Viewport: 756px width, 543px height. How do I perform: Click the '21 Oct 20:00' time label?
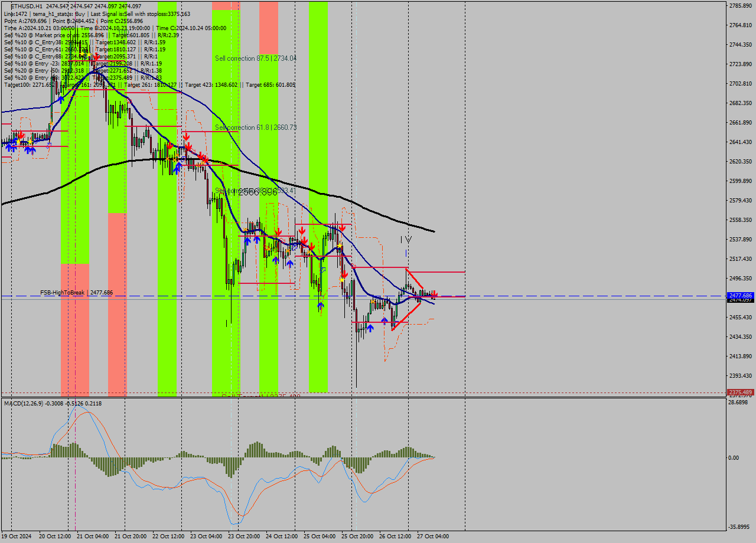pos(131,537)
